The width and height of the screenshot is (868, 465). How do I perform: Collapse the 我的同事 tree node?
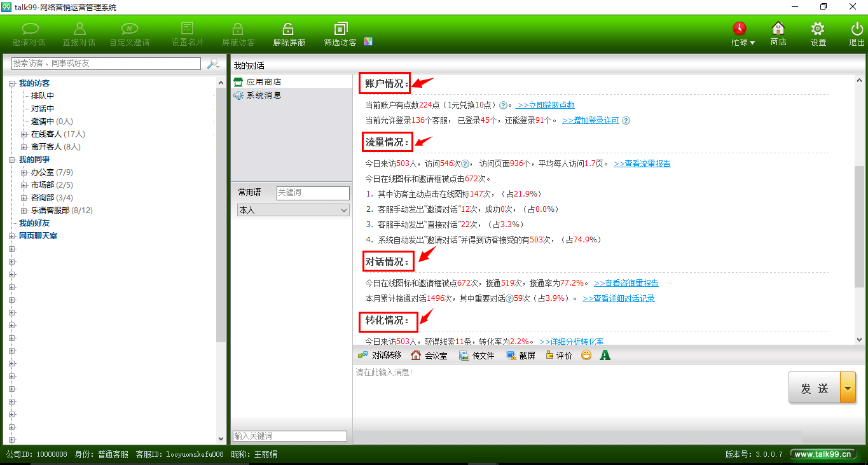tap(11, 160)
